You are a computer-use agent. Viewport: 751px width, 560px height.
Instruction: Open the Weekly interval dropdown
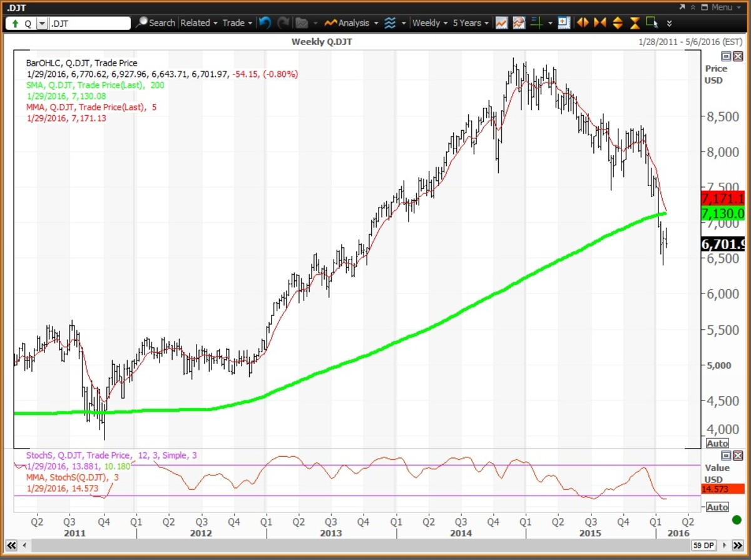tap(430, 23)
